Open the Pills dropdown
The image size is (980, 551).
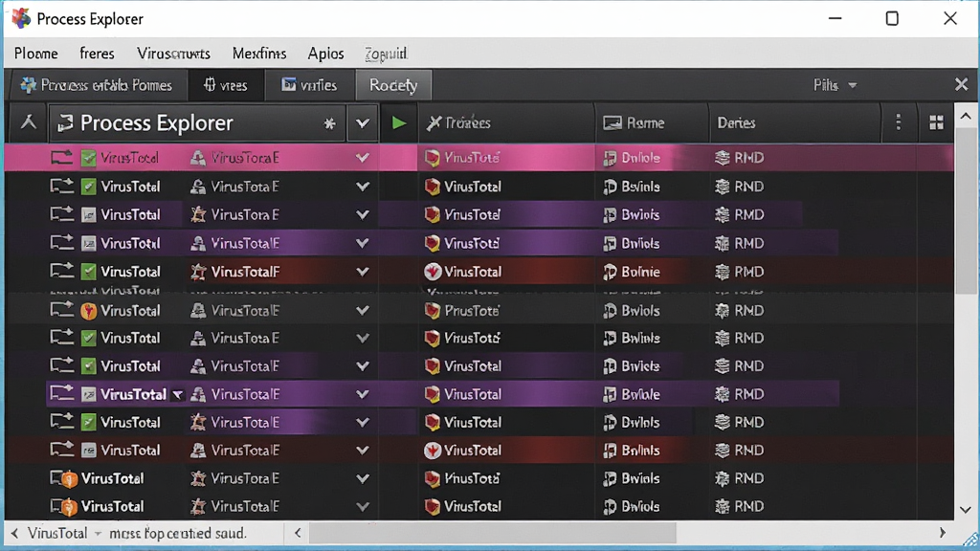click(x=835, y=85)
